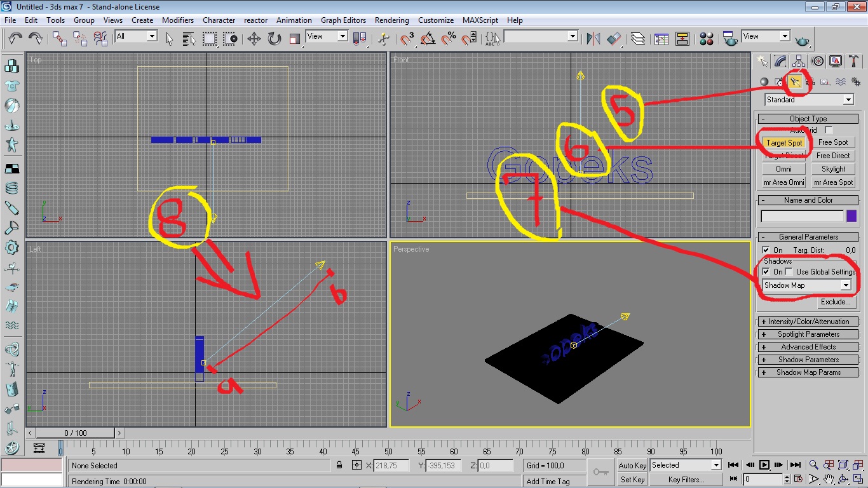Open the Standard light category dropdown

click(x=848, y=100)
